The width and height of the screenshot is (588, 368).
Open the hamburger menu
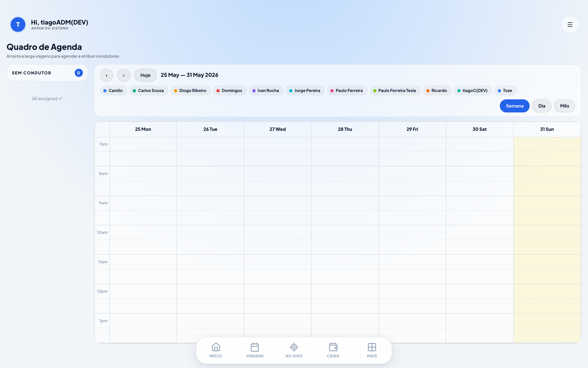(x=570, y=25)
